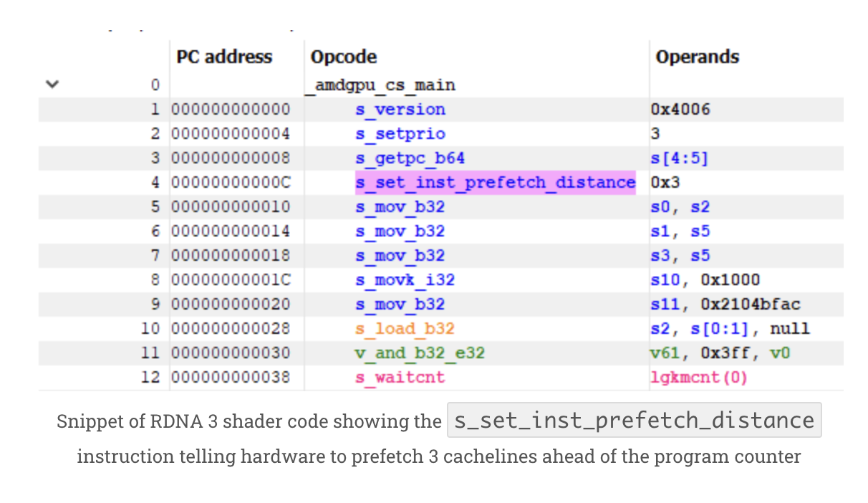Click the orange s_load_b32 opcode
This screenshot has height=503, width=868.
pos(405,329)
